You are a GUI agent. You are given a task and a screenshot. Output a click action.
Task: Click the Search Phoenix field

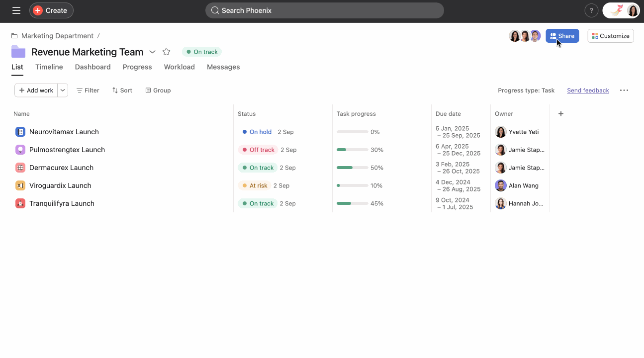pyautogui.click(x=324, y=10)
